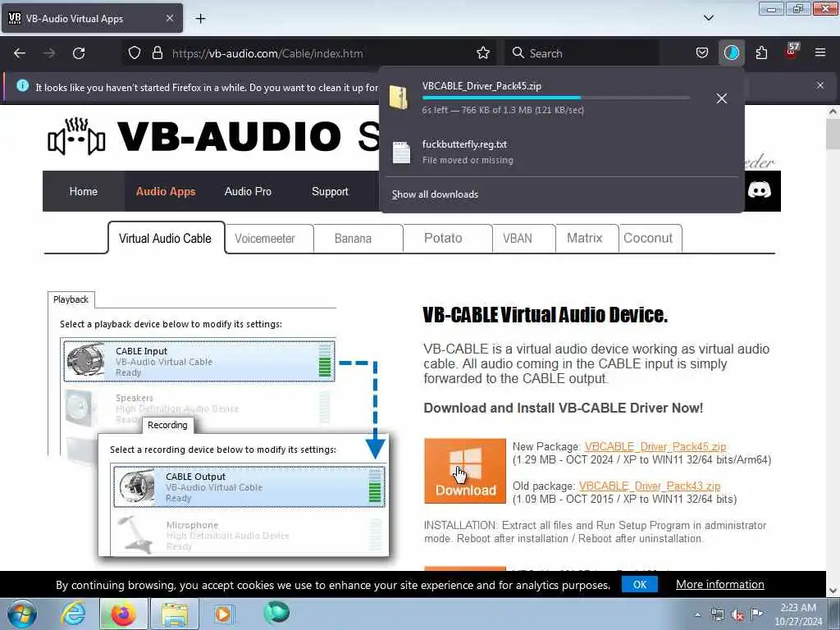
Task: Reload the current page
Action: [x=79, y=53]
